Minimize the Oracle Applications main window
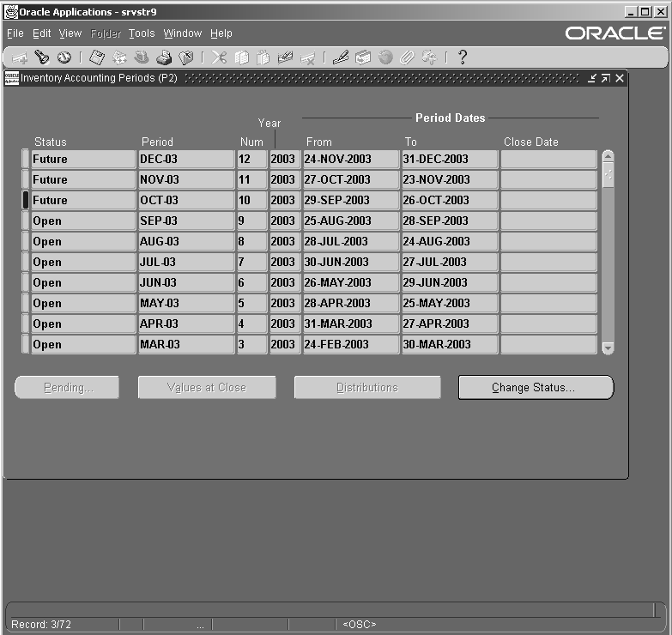The height and width of the screenshot is (635, 672). 630,12
